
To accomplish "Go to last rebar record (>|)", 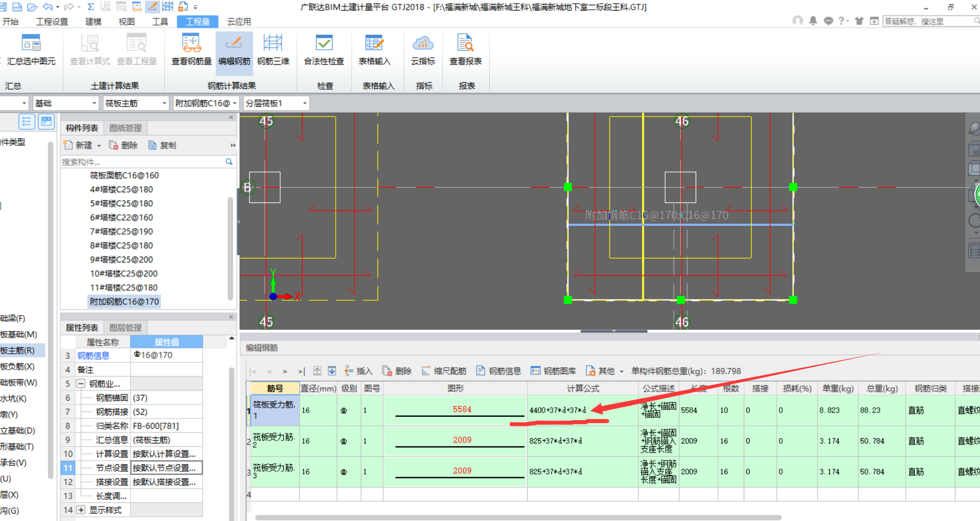I will [301, 371].
